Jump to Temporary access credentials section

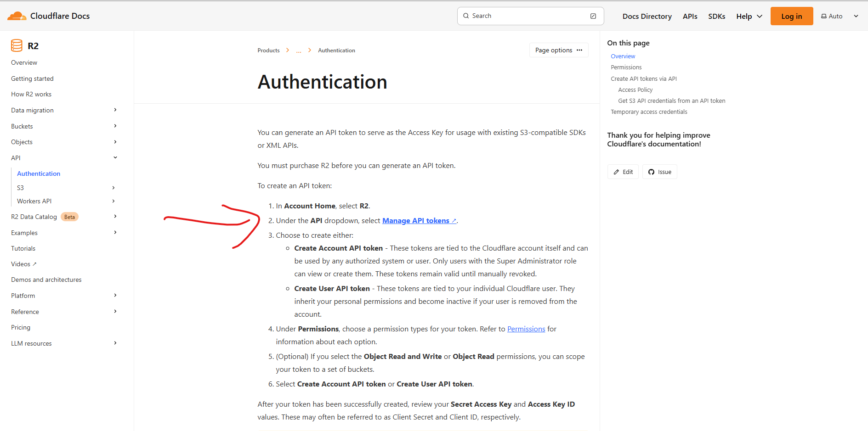point(649,112)
